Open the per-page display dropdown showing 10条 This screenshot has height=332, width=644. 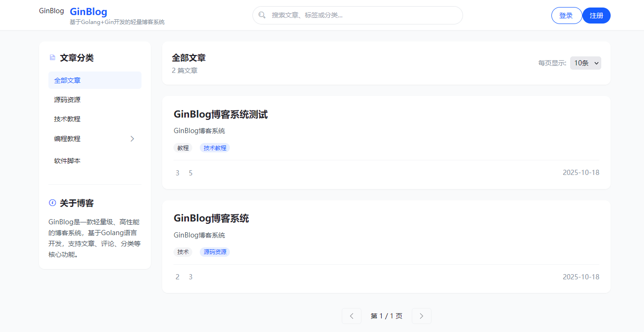tap(585, 63)
